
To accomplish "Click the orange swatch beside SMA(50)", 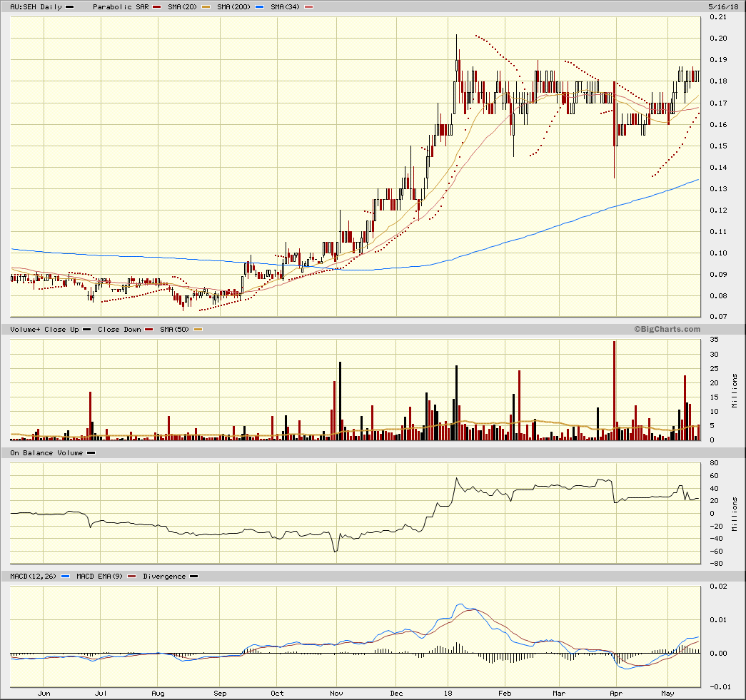I will 198,330.
